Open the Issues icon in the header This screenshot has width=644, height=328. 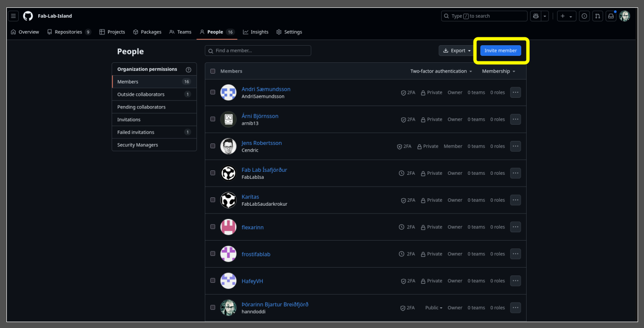584,16
